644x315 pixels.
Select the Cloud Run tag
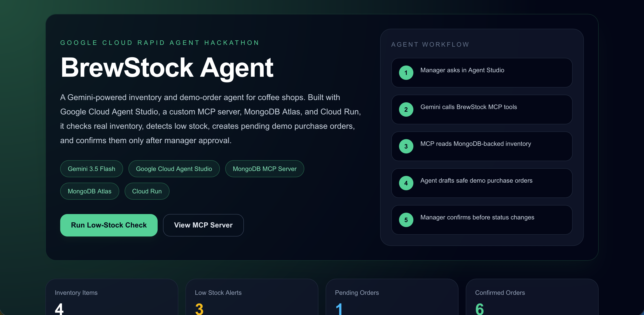point(147,191)
